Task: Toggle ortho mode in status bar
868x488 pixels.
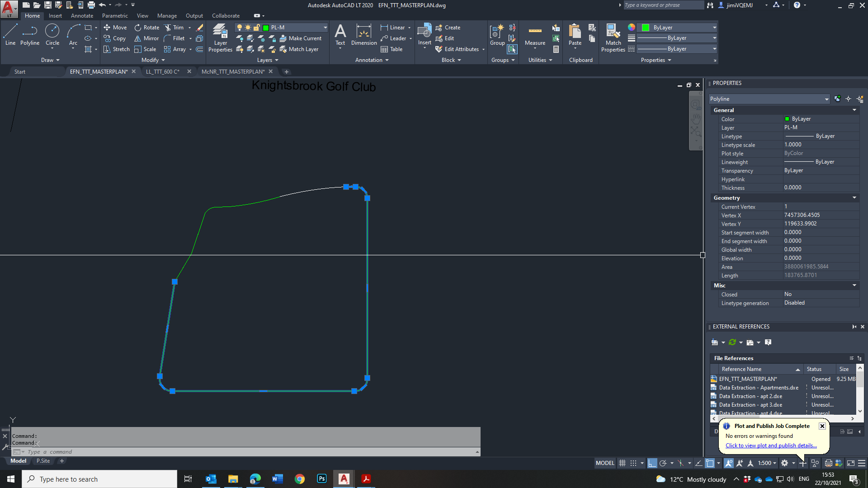Action: (x=651, y=463)
